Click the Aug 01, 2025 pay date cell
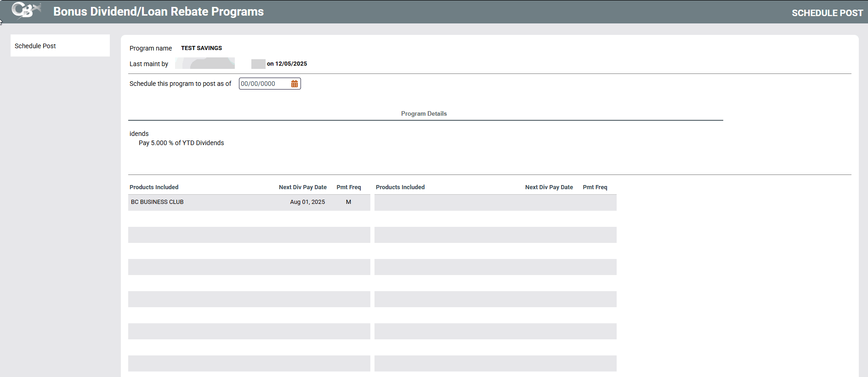Screen dimensions: 868x377 pos(307,202)
